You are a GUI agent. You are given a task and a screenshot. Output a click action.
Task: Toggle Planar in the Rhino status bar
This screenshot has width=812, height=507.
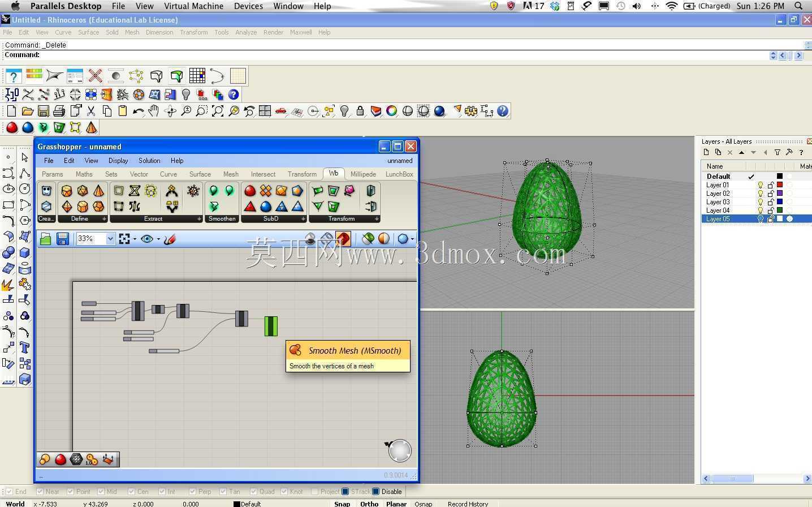[396, 504]
